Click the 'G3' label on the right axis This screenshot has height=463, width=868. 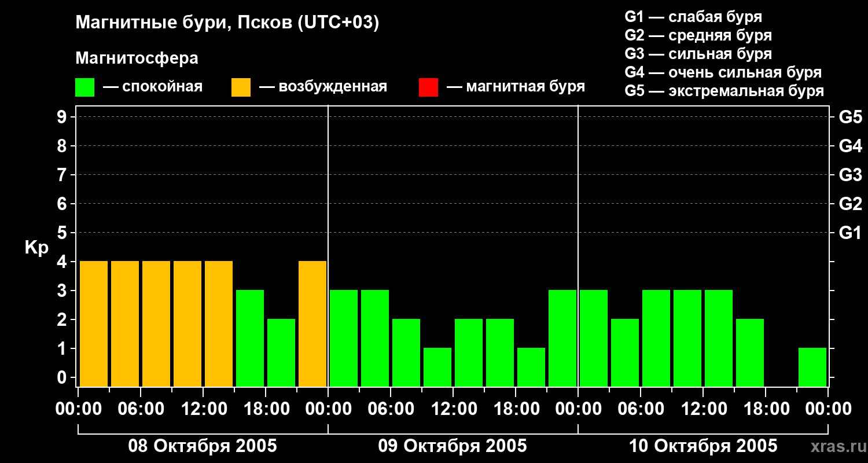[850, 175]
